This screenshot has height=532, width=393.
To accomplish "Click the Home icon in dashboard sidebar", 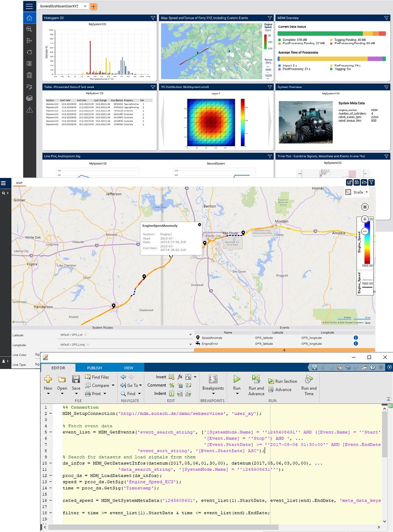I will (29, 18).
